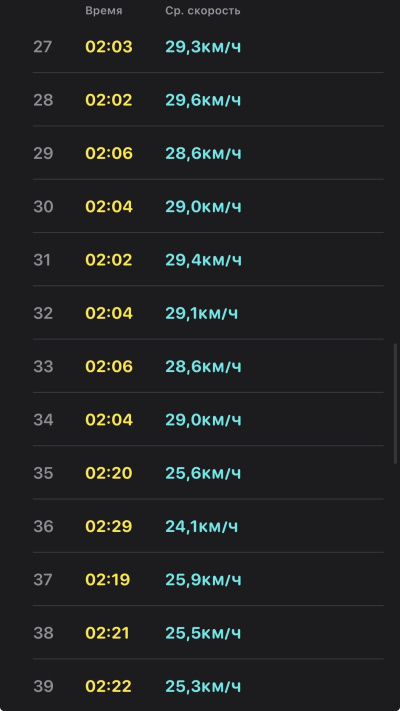Image resolution: width=400 pixels, height=711 pixels.
Task: Select split 29 time 02:06
Action: (109, 154)
